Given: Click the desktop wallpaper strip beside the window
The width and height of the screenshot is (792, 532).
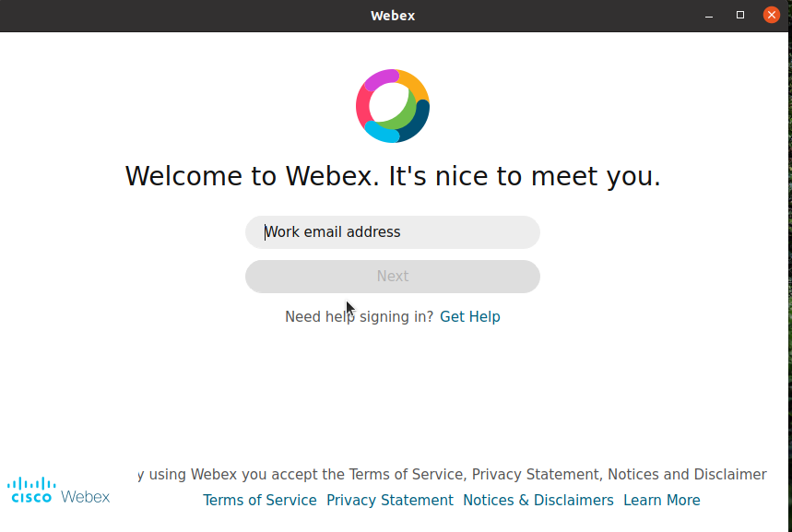Looking at the screenshot, I should [786, 277].
